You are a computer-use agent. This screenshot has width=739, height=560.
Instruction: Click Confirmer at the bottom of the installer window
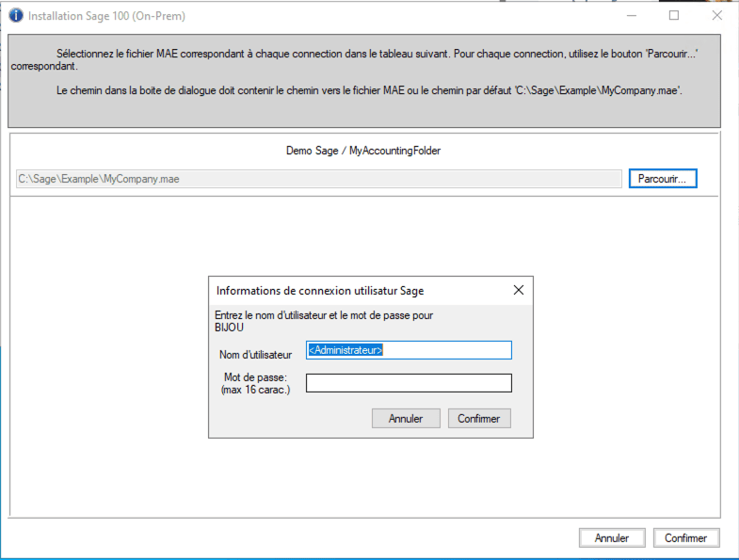[686, 537]
